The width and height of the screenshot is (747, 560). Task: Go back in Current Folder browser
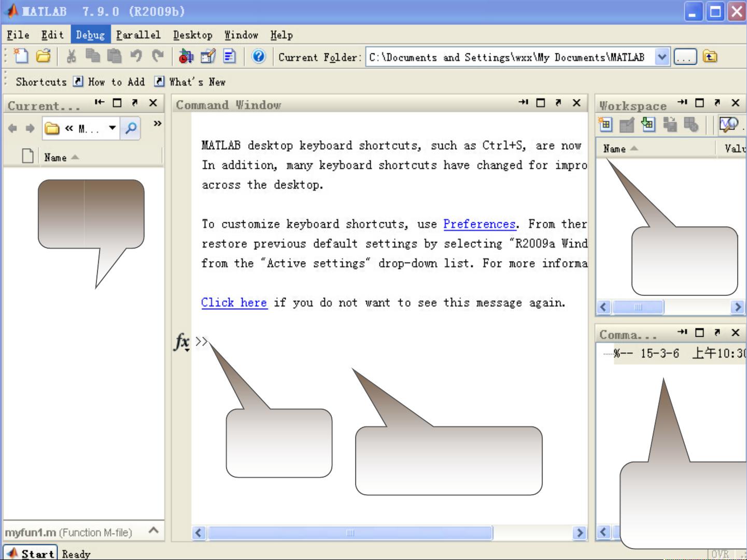coord(12,128)
